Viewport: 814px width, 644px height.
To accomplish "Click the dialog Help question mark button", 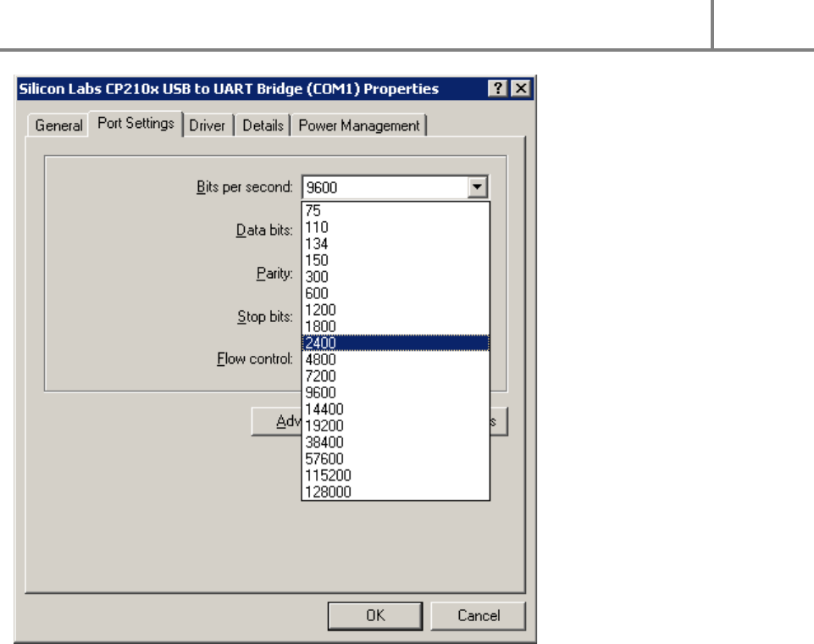I will 497,89.
